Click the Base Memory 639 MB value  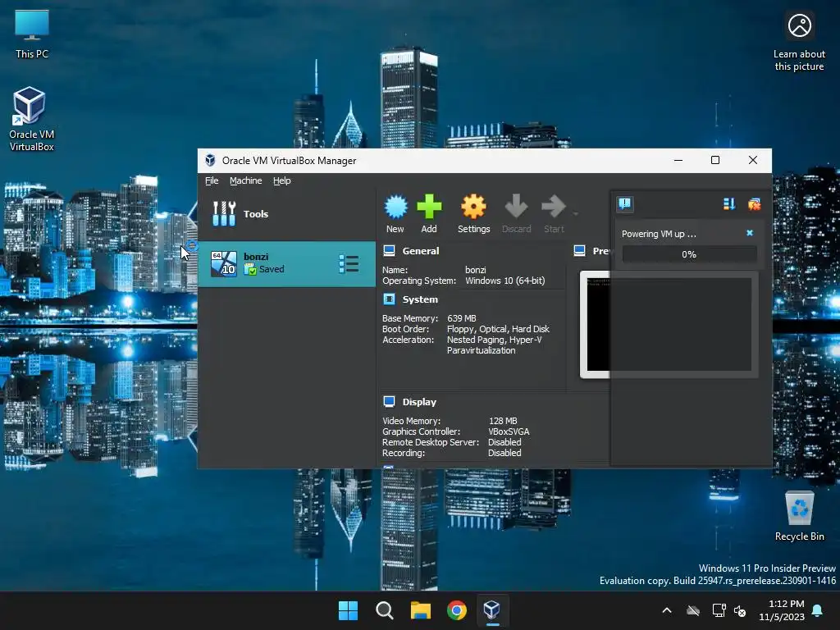tap(462, 318)
